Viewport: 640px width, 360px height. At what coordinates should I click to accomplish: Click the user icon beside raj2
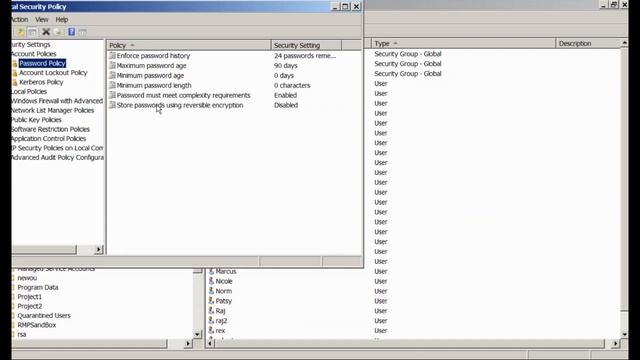(x=211, y=320)
